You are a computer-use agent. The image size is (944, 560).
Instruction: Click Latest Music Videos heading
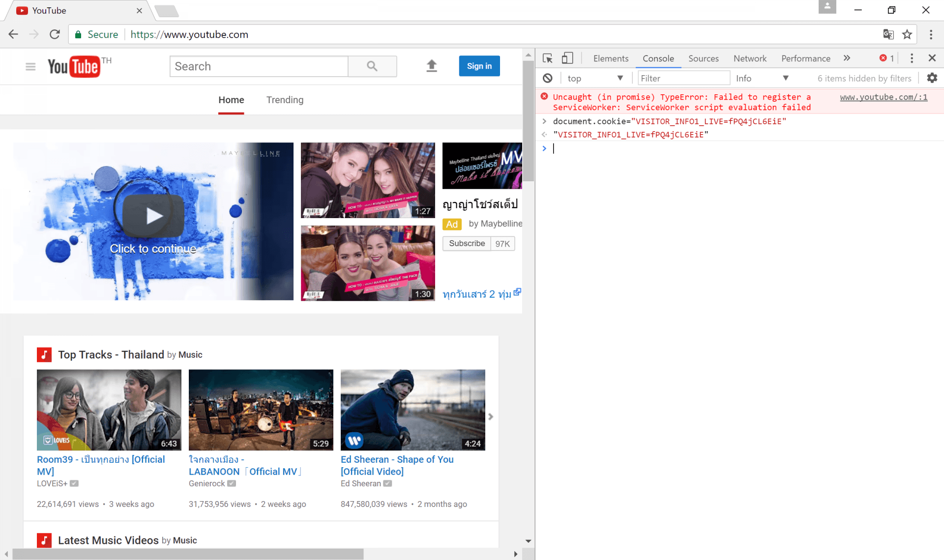tap(108, 540)
